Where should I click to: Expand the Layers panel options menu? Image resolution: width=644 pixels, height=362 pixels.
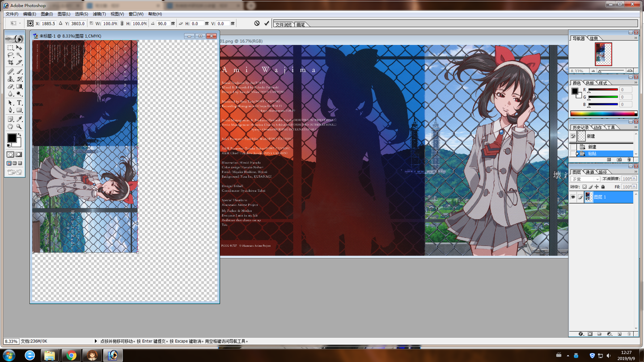coord(636,172)
